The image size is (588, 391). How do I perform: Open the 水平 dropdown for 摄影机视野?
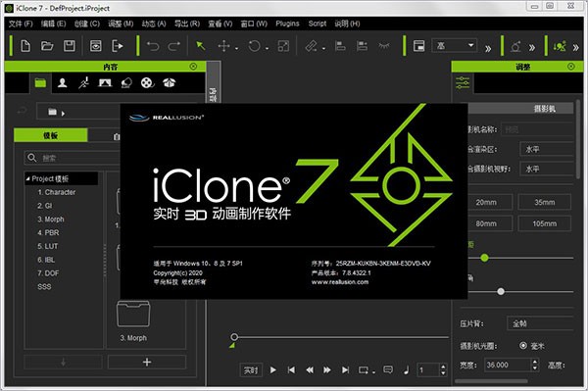(547, 170)
